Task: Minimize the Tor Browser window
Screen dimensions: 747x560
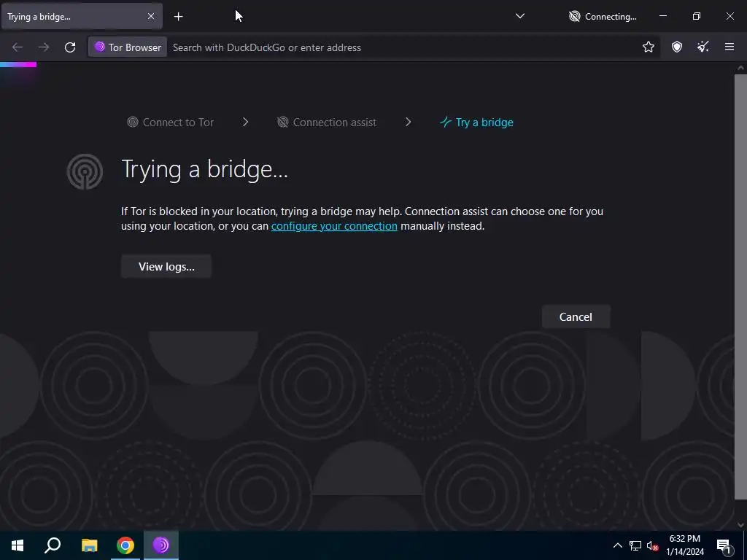Action: (662, 16)
